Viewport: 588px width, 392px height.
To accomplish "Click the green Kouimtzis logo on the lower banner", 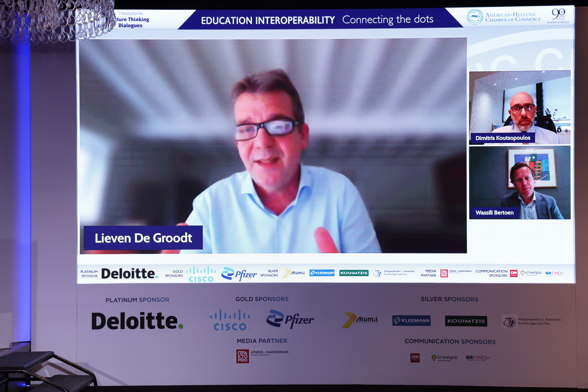I will coord(466,321).
